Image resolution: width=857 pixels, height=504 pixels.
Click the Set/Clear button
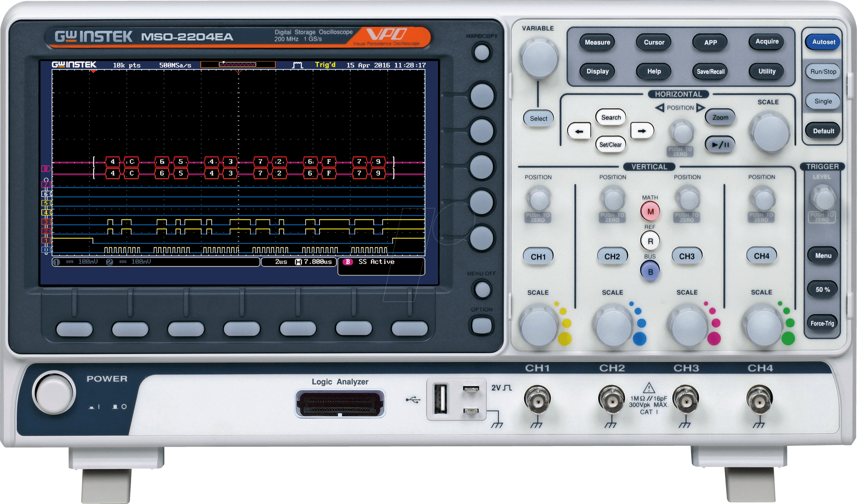[x=610, y=145]
